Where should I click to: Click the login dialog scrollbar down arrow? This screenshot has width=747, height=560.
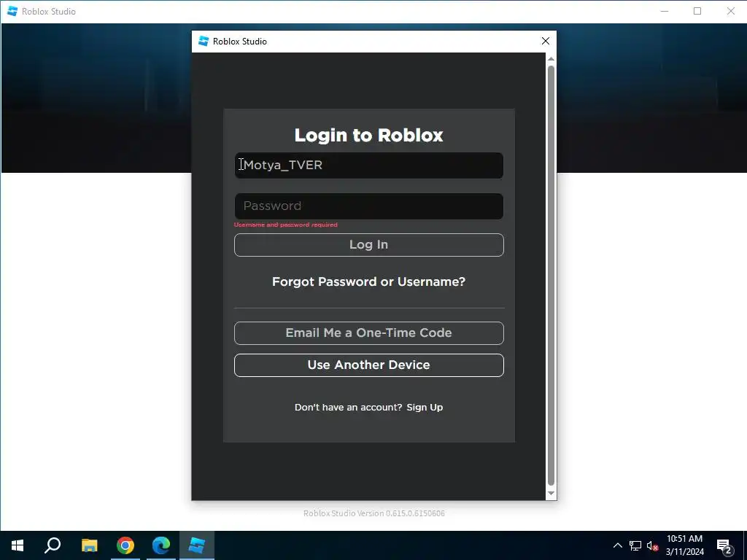(551, 494)
